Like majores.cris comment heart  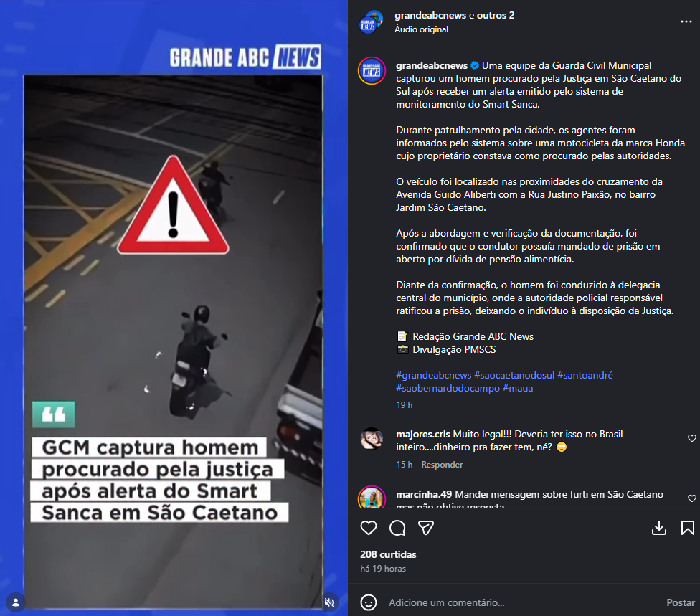(692, 438)
